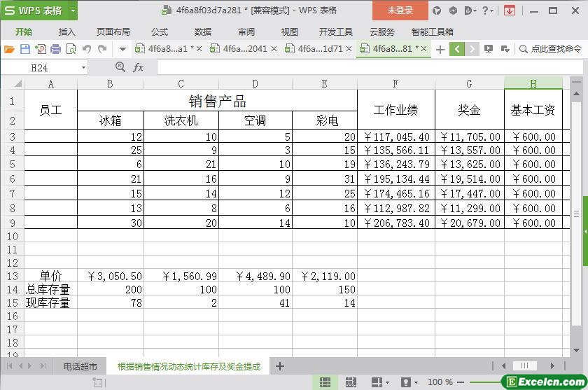Open the 审阅 ribbon tab

(246, 32)
